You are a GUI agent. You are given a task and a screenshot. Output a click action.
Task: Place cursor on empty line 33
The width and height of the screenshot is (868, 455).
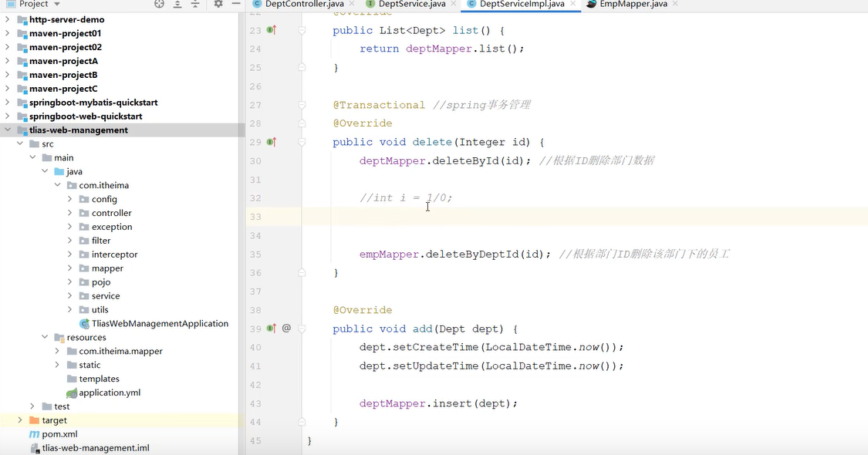point(585,217)
